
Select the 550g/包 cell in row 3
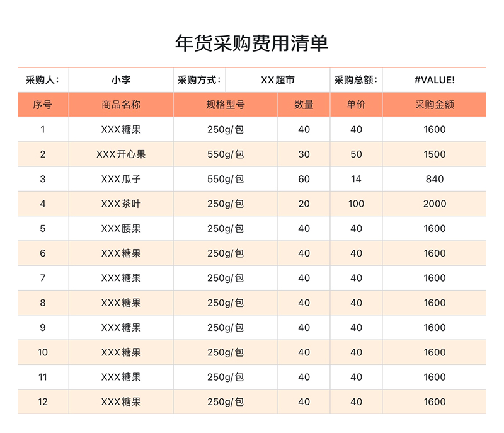click(x=226, y=179)
